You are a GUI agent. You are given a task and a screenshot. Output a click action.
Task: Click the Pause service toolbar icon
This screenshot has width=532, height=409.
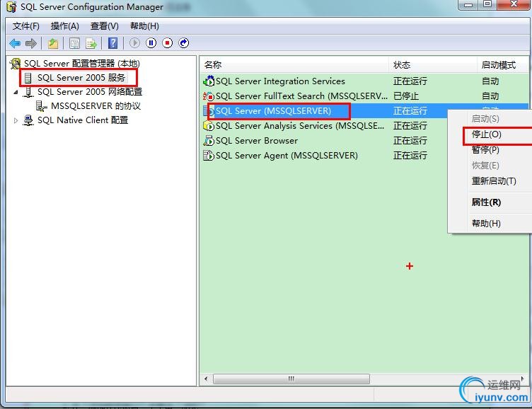coord(151,42)
